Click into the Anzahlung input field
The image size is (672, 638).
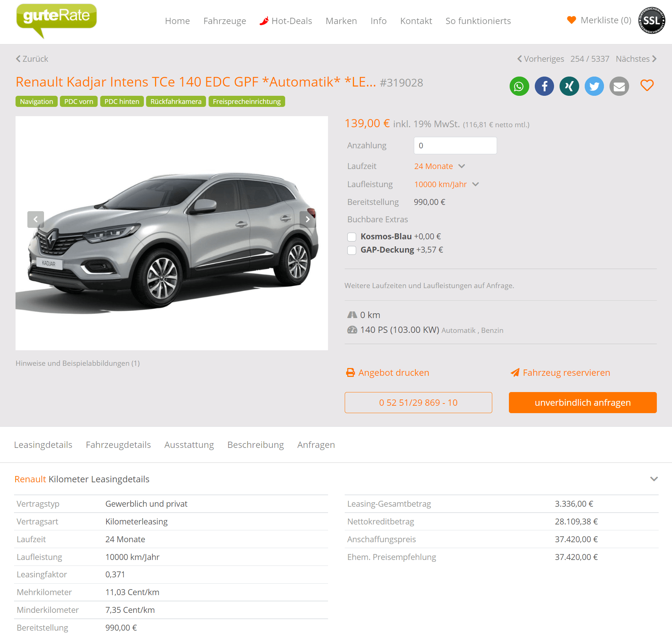pos(455,145)
